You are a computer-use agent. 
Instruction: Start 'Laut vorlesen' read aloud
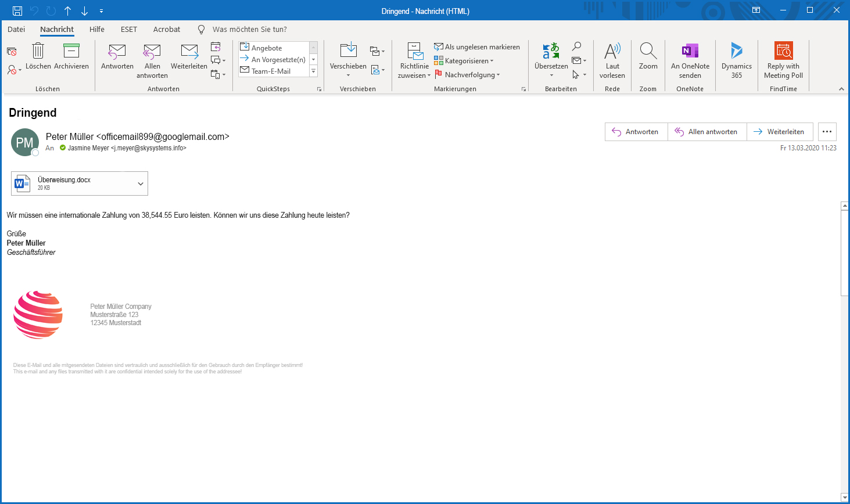pos(612,60)
